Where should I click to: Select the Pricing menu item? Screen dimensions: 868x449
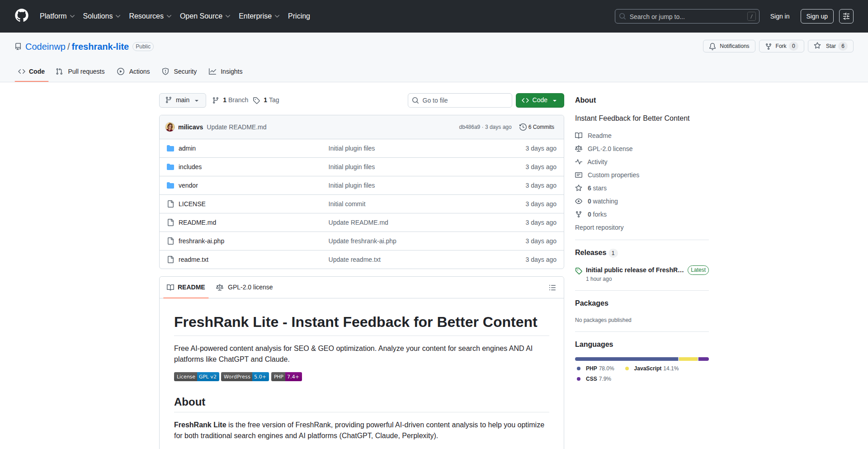[x=299, y=16]
